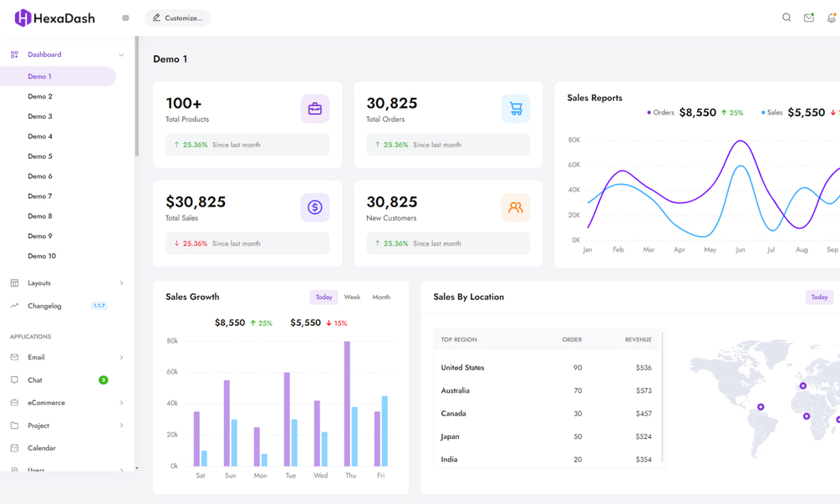The image size is (840, 504).
Task: Click the Project folder icon
Action: (x=14, y=425)
